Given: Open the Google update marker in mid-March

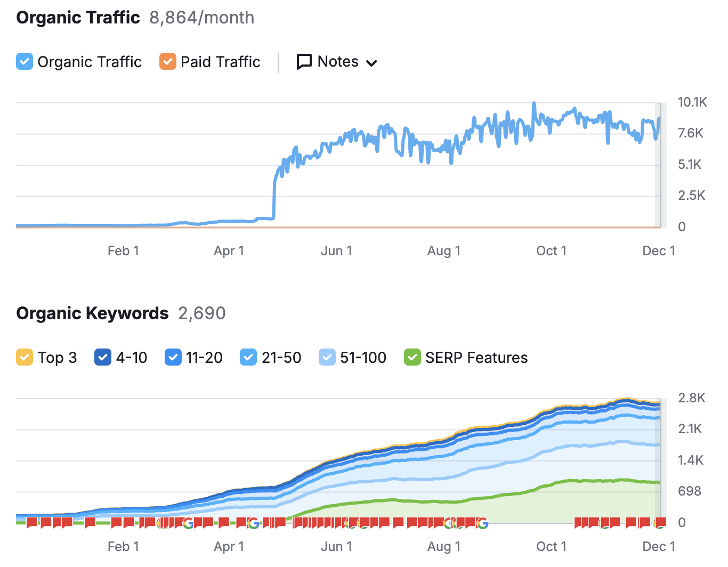Looking at the screenshot, I should coord(188,523).
